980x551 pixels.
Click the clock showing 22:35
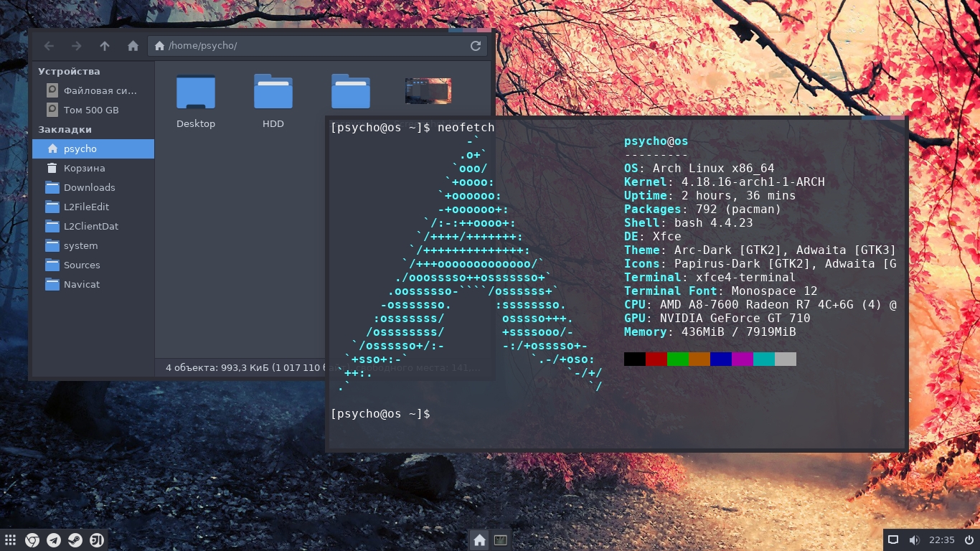pos(941,540)
